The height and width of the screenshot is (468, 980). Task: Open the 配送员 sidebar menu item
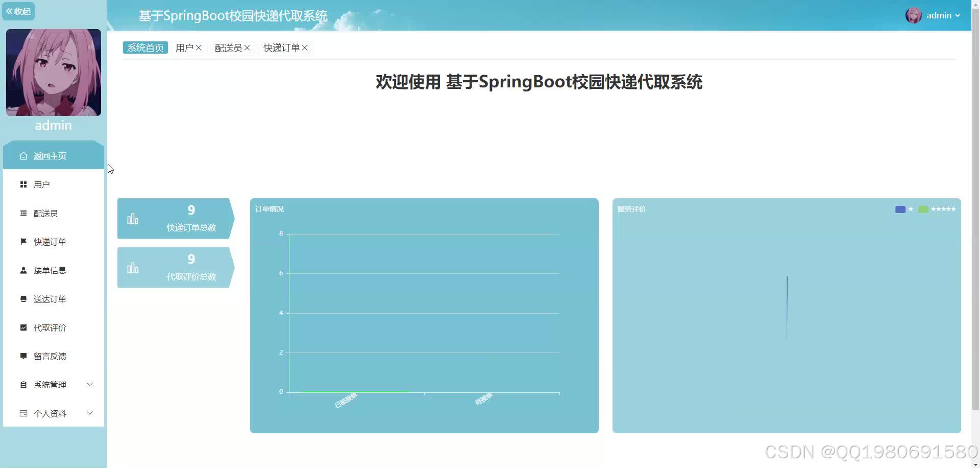tap(54, 213)
